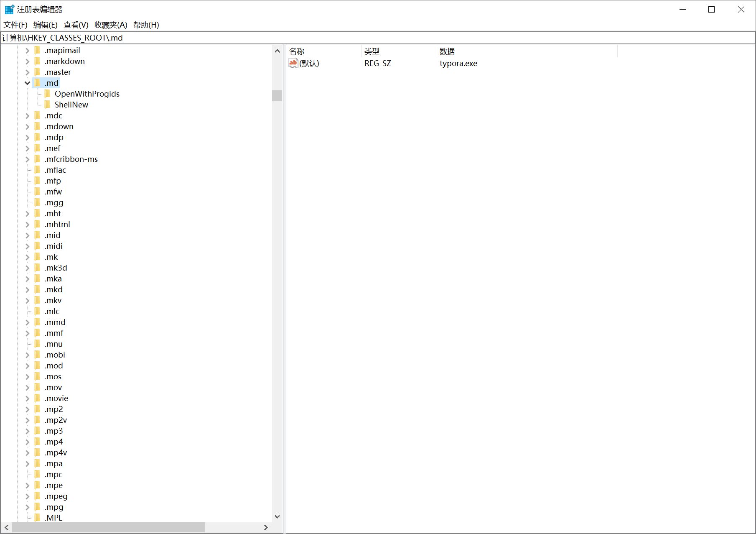Expand the .mp4 key

(x=27, y=442)
